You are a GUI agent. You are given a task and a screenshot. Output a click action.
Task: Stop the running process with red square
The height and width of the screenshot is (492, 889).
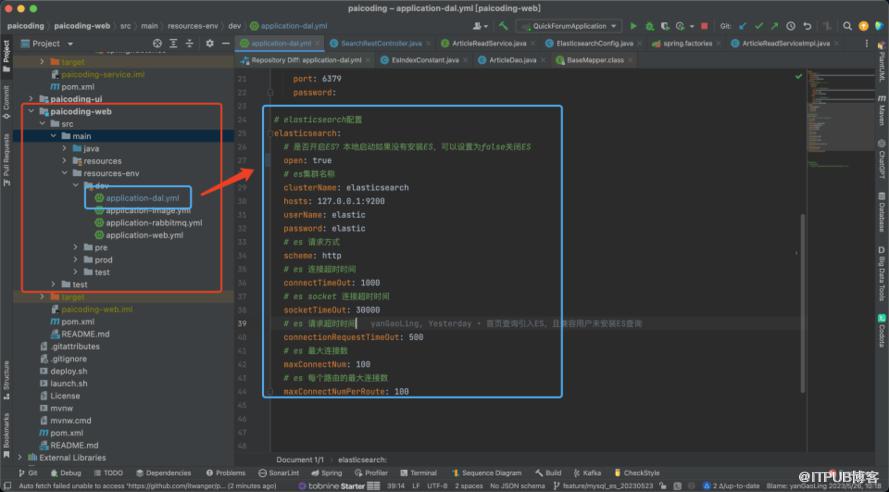(705, 26)
